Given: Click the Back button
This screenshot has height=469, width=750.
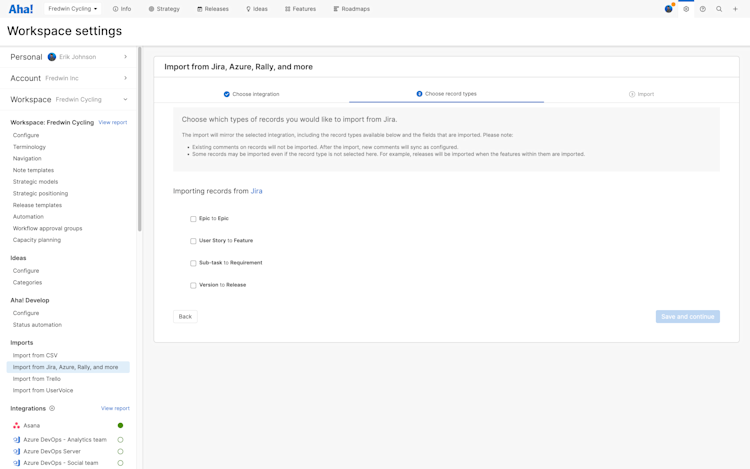Looking at the screenshot, I should point(185,316).
